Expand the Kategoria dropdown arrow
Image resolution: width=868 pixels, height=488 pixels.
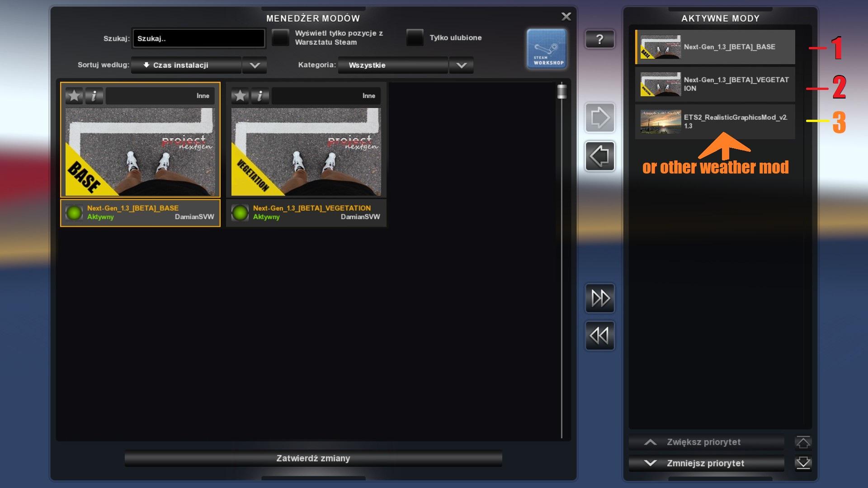[x=461, y=65]
